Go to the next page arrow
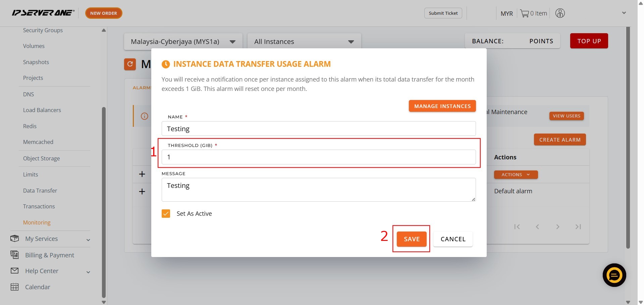The height and width of the screenshot is (305, 644). pos(557,227)
